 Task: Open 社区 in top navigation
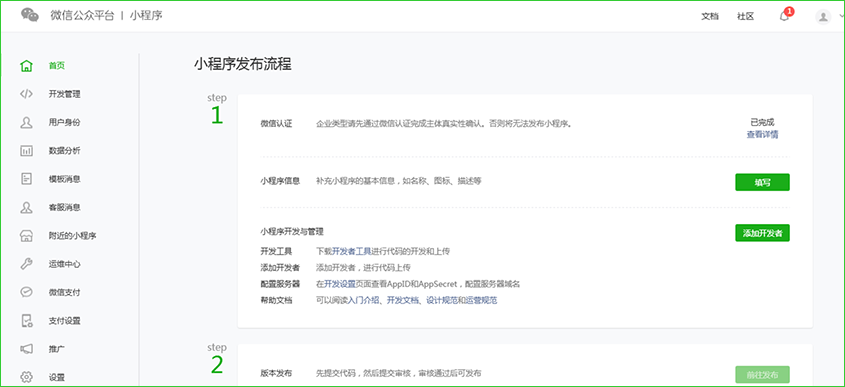[745, 17]
